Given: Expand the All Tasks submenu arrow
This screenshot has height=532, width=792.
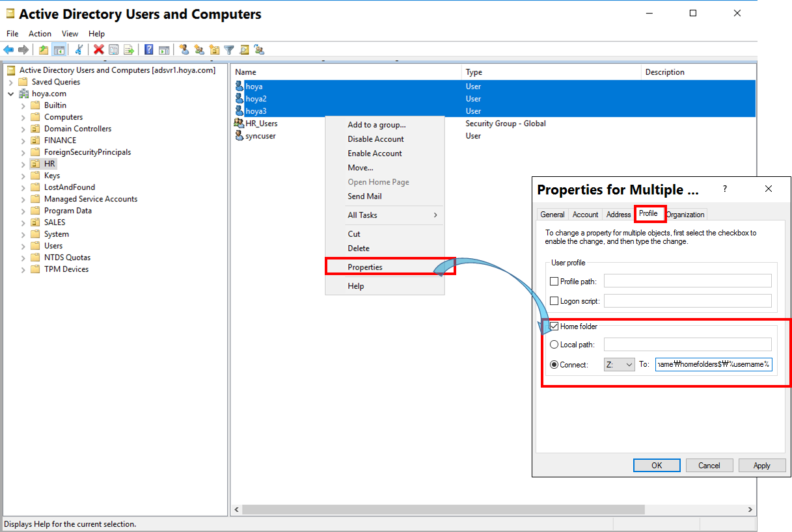Looking at the screenshot, I should (435, 215).
